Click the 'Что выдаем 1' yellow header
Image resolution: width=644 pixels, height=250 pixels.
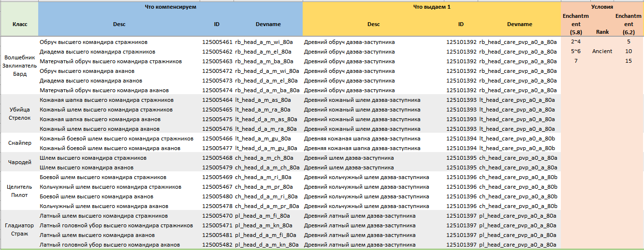pos(431,7)
